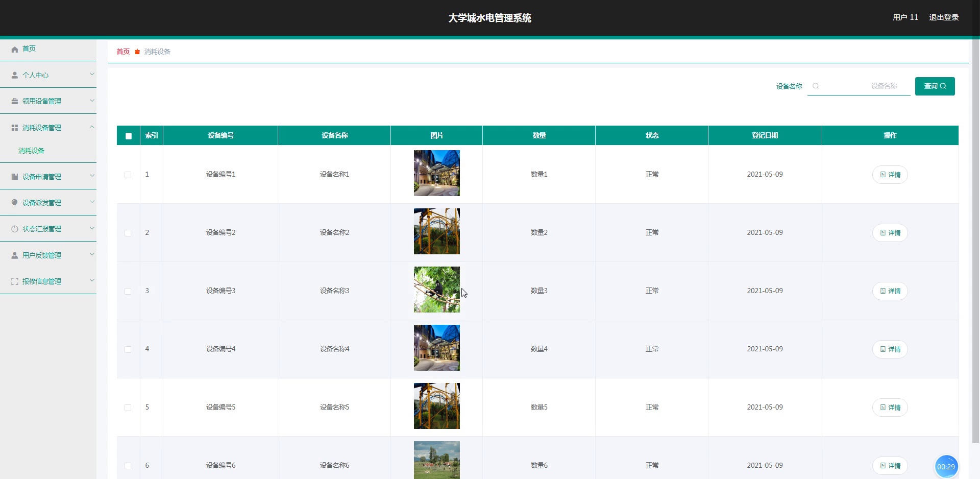Click the 消耗设备 breadcrumb text
Screen dimensions: 980x479
(x=157, y=52)
